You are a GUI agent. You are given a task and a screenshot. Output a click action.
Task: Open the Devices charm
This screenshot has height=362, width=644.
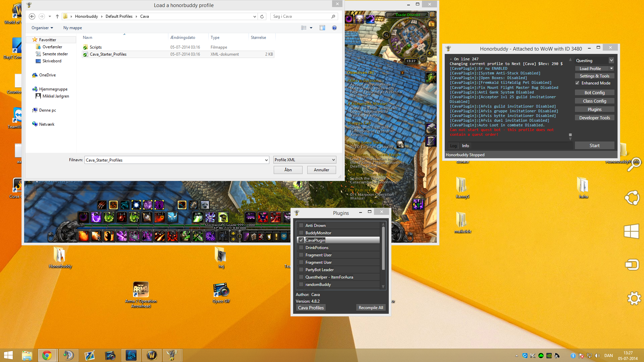632,264
